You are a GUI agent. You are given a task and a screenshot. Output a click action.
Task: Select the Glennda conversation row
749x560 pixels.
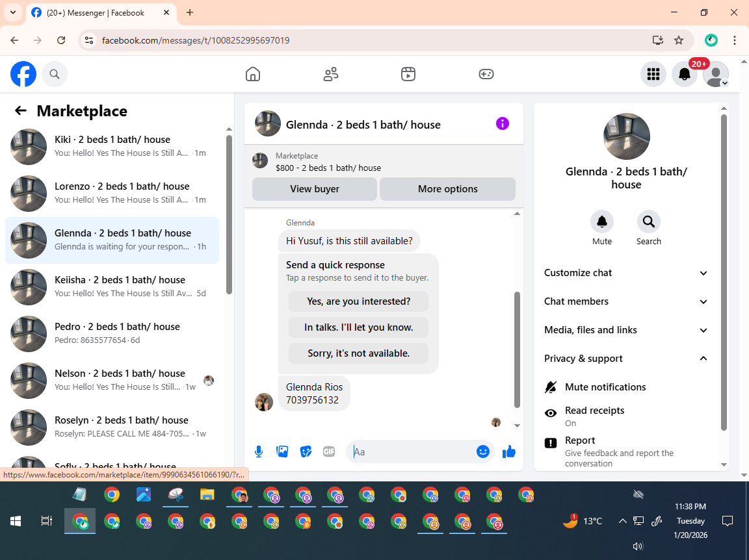[x=112, y=240]
